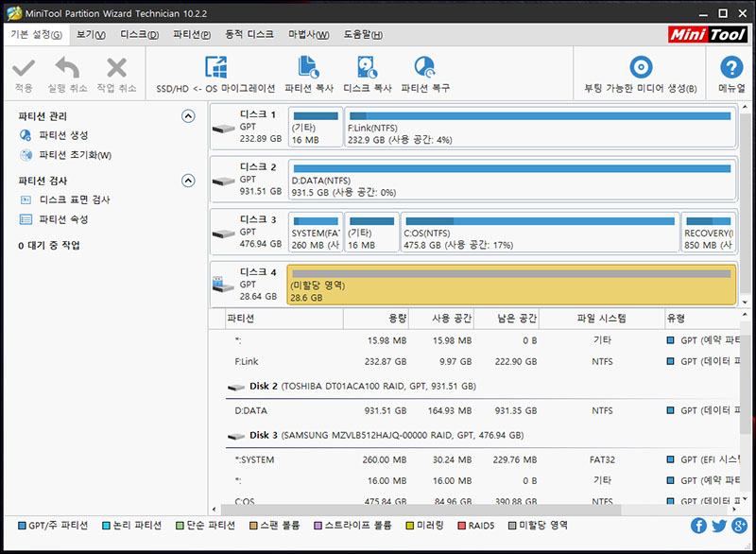Open the 보기(V) menu

[x=91, y=35]
